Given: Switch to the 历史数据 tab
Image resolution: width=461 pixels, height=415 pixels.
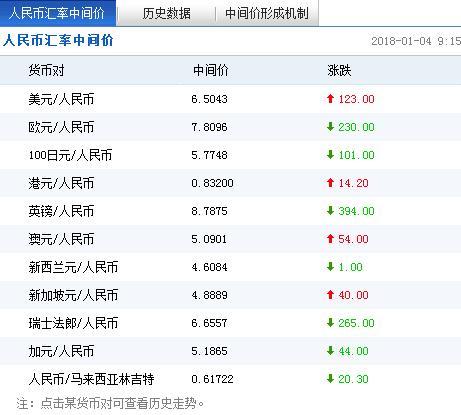Looking at the screenshot, I should click(166, 13).
